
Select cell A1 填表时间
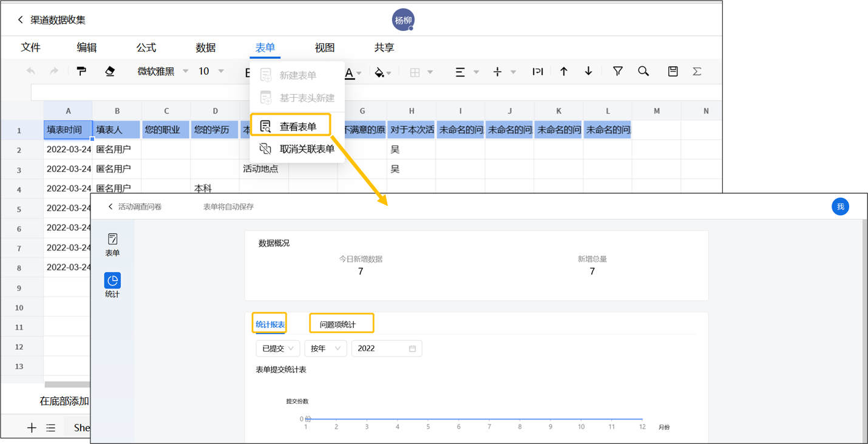coord(68,130)
